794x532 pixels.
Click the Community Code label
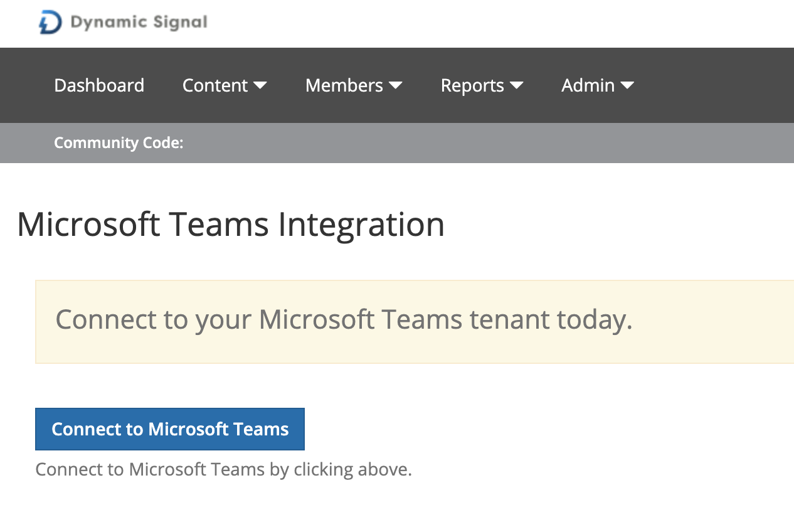pyautogui.click(x=119, y=143)
